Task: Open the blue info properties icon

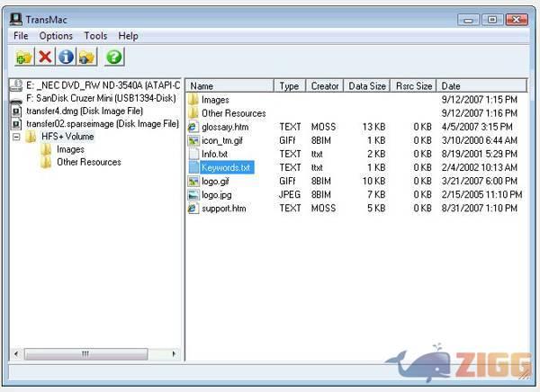Action: (66, 57)
